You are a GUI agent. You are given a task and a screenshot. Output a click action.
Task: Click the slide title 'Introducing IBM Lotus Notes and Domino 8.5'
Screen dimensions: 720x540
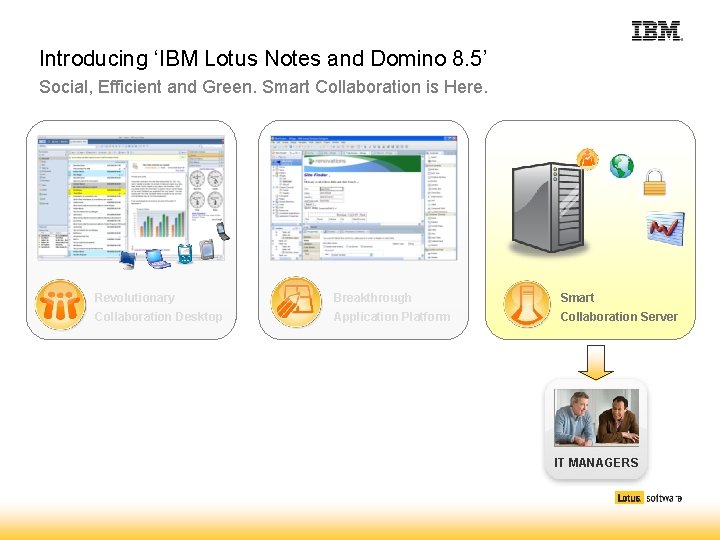(263, 59)
